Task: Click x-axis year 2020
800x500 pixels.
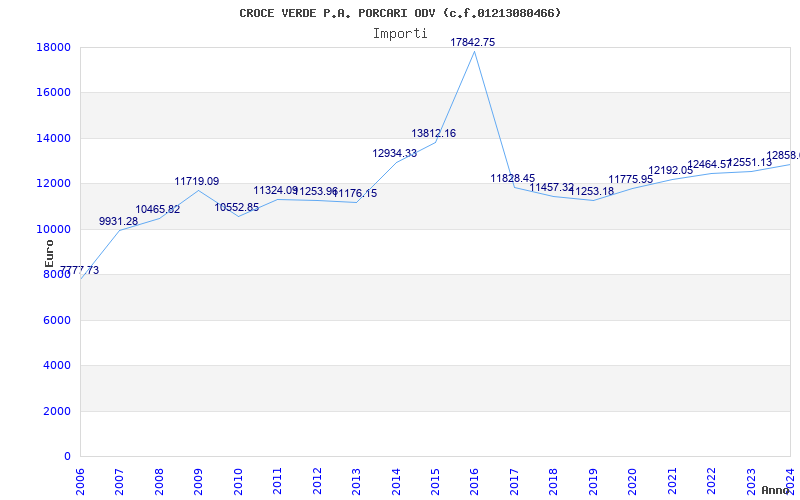Action: [x=633, y=481]
